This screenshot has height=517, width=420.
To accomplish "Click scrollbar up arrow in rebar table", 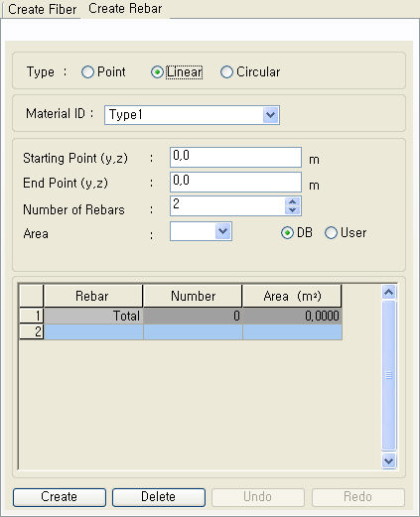I will 389,292.
